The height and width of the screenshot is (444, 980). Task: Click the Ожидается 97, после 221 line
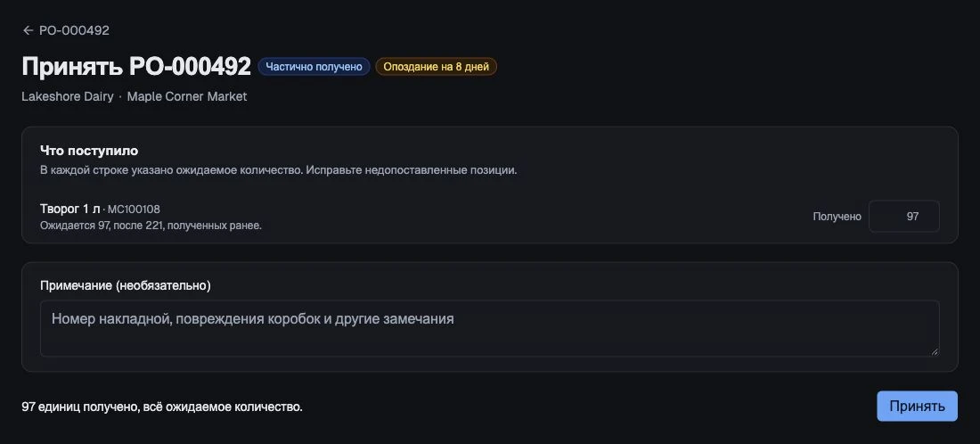point(151,226)
